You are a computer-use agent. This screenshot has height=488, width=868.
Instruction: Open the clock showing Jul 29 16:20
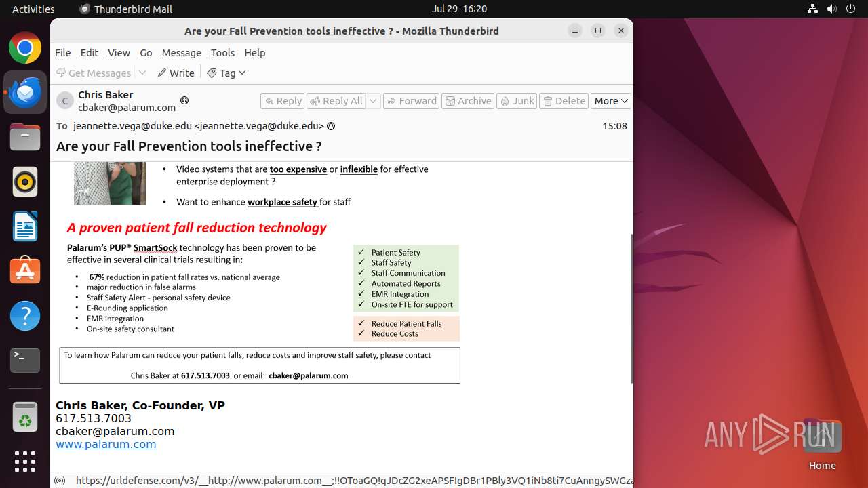[459, 9]
